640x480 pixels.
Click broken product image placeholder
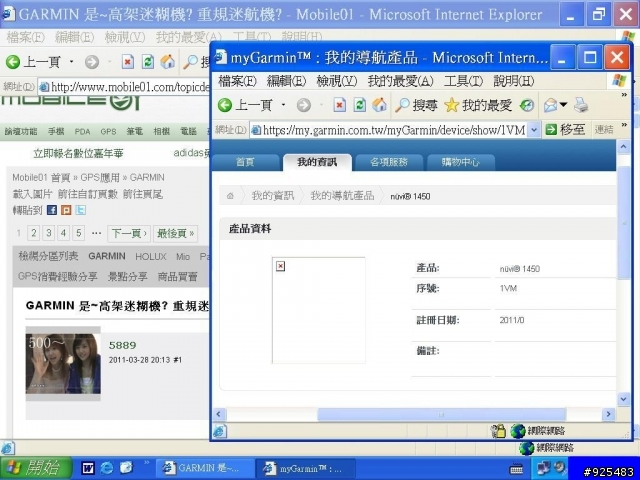tap(318, 310)
